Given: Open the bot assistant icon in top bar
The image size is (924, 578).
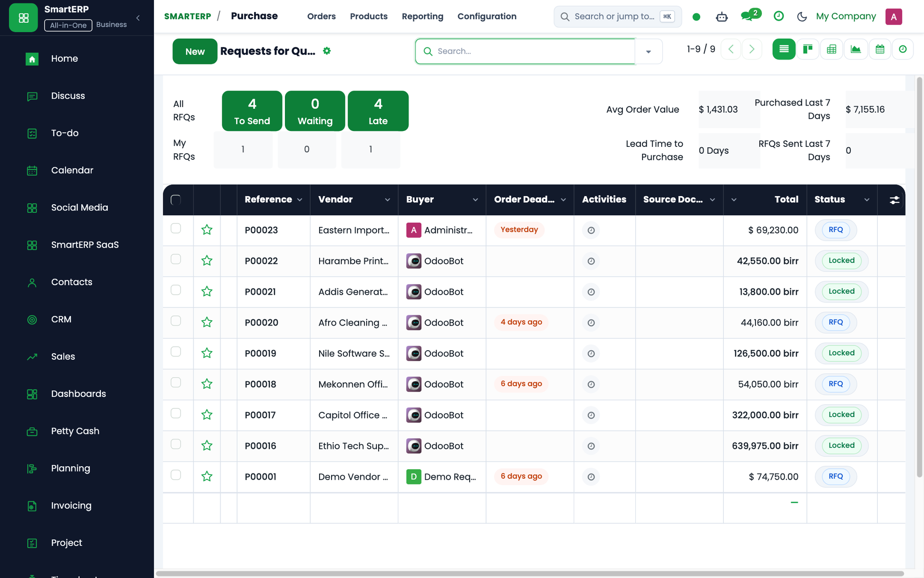Looking at the screenshot, I should [x=721, y=17].
